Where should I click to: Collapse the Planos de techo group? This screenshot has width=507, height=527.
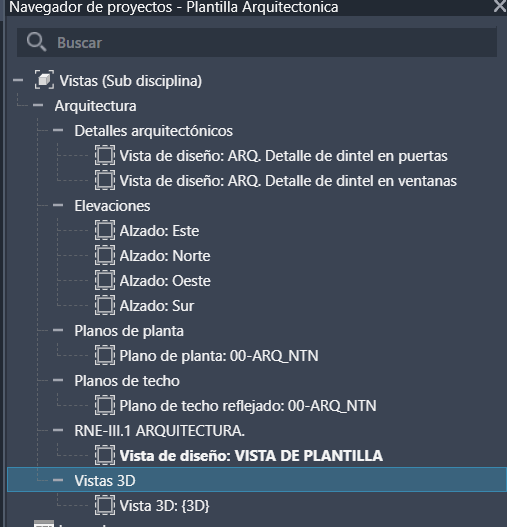pyautogui.click(x=58, y=380)
